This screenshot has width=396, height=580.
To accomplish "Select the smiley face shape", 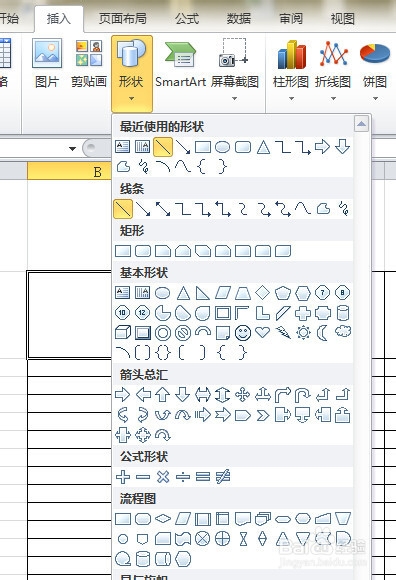I will tap(243, 333).
